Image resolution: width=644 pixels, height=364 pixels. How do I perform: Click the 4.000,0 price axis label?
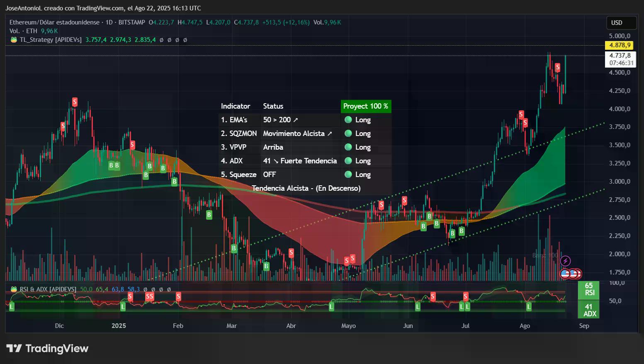620,109
